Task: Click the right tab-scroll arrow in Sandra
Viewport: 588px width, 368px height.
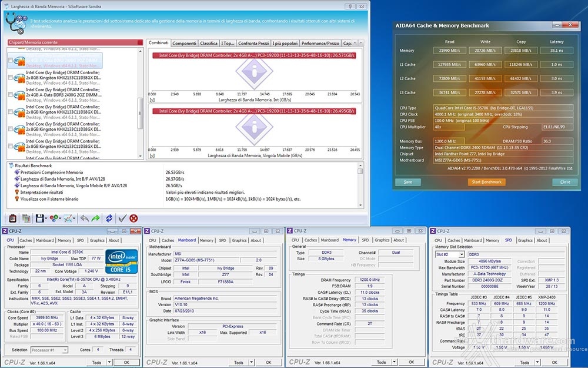Action: tap(361, 43)
